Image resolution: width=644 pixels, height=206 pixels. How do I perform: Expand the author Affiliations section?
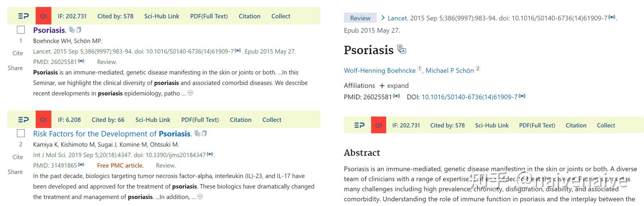click(394, 85)
